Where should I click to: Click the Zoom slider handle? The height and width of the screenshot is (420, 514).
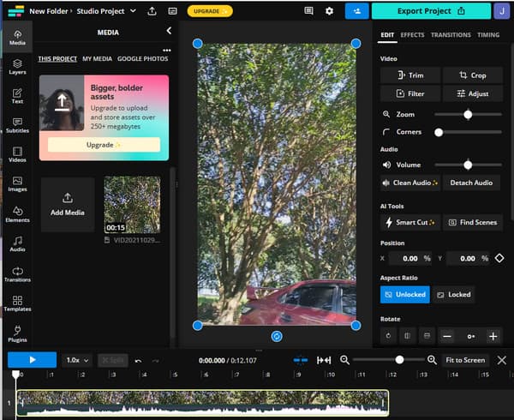click(x=468, y=114)
